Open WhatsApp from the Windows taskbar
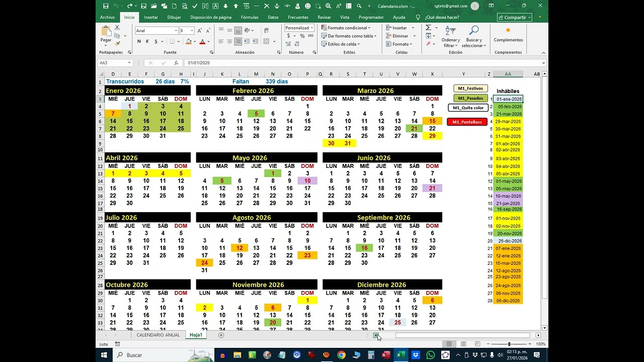Screen dimensions: 644x362 (x=431, y=355)
